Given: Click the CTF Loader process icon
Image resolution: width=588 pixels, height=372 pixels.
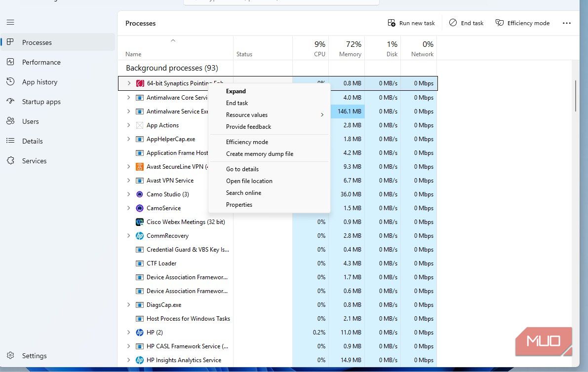Looking at the screenshot, I should [140, 263].
